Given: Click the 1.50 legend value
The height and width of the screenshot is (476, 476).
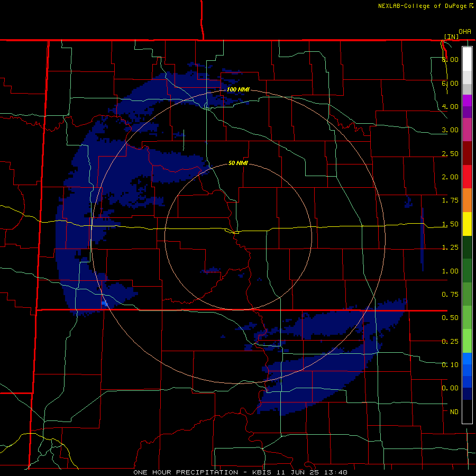Looking at the screenshot, I should tap(450, 224).
